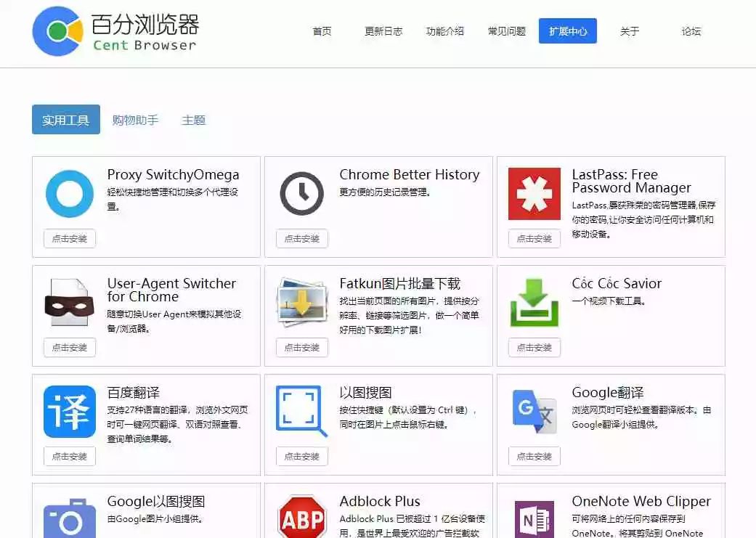Click the Google翻译 icon
The height and width of the screenshot is (538, 756).
click(x=535, y=412)
